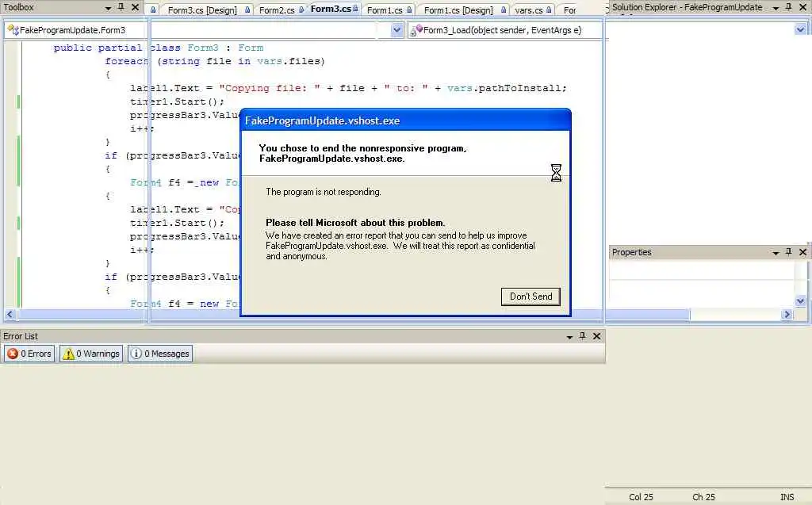This screenshot has height=505, width=812.
Task: Click the FakeProgramUpdate.Form3 class combo box
Action: [x=204, y=30]
